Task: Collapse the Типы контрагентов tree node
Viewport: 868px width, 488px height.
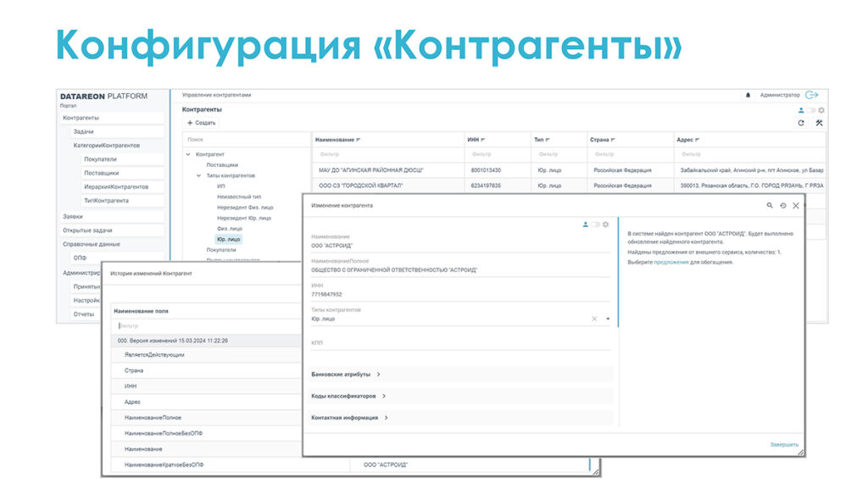Action: click(199, 175)
